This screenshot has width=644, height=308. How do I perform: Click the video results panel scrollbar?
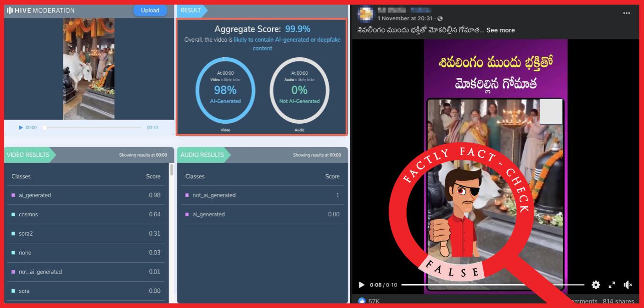tap(172, 170)
